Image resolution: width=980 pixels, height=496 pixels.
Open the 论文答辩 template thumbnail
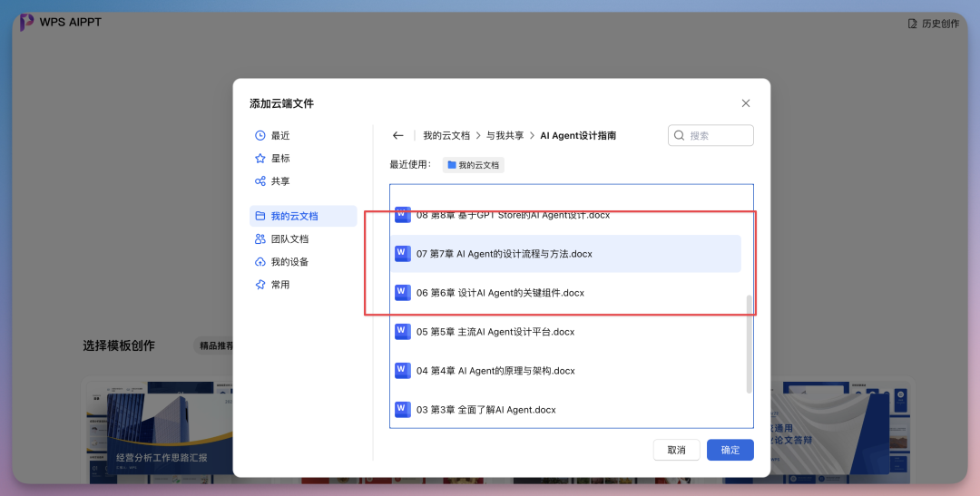838,433
